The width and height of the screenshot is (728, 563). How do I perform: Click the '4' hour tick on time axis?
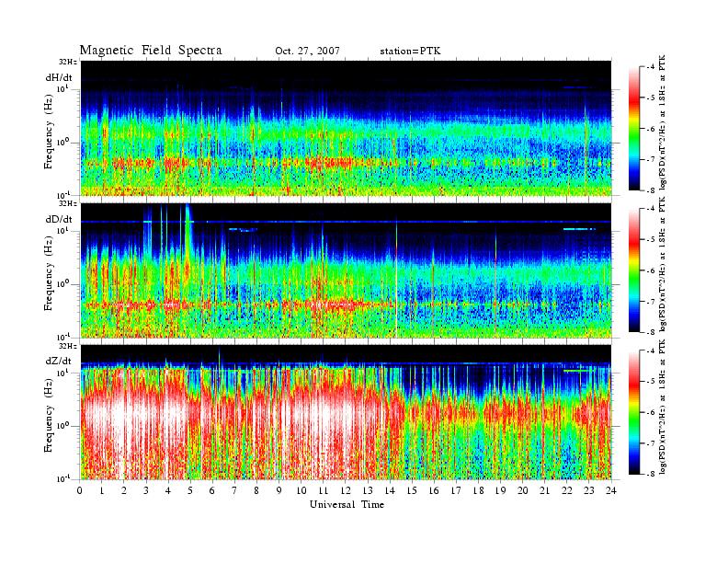tap(168, 491)
